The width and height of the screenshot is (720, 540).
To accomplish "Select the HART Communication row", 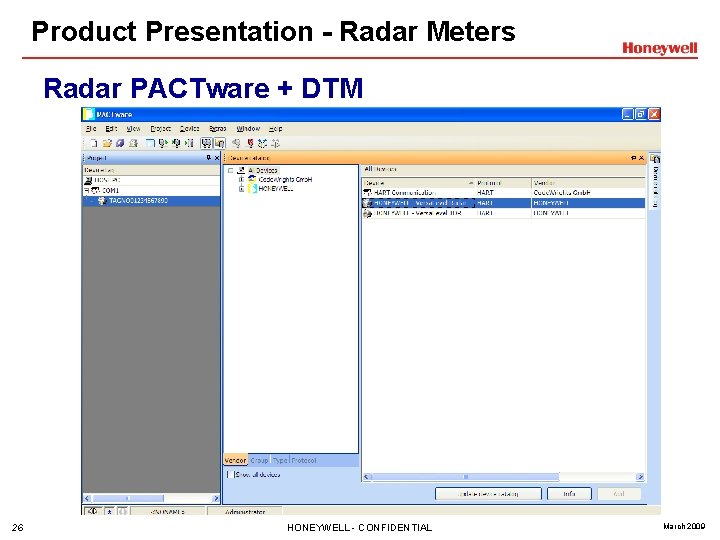I will pos(503,193).
